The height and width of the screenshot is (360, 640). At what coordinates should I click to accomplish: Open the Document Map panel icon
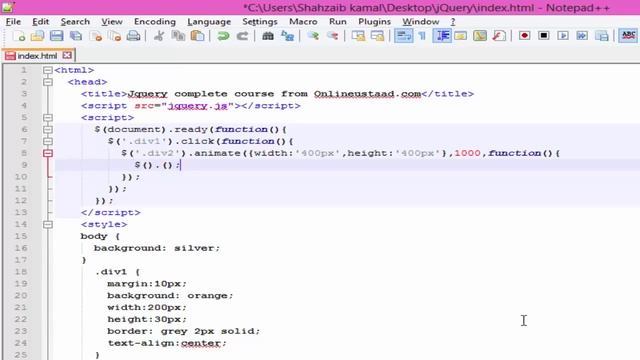tap(480, 36)
